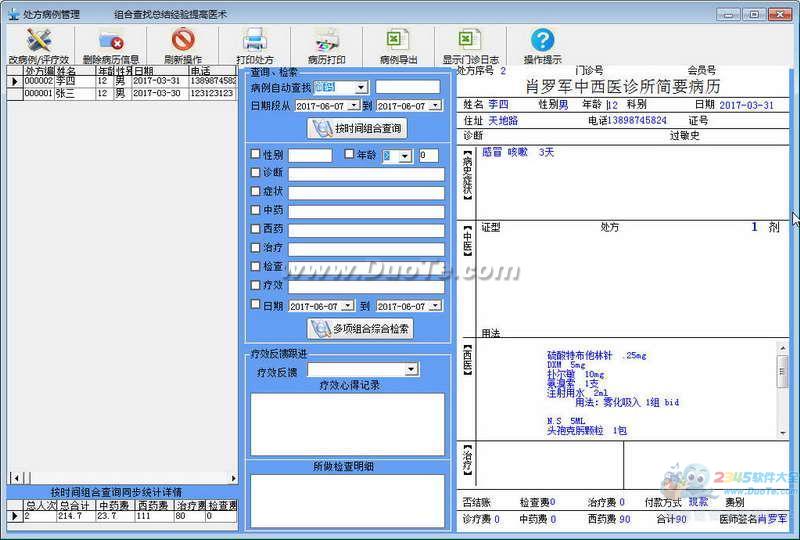Click the 西药 filter input field
The image size is (800, 540).
pos(366,231)
